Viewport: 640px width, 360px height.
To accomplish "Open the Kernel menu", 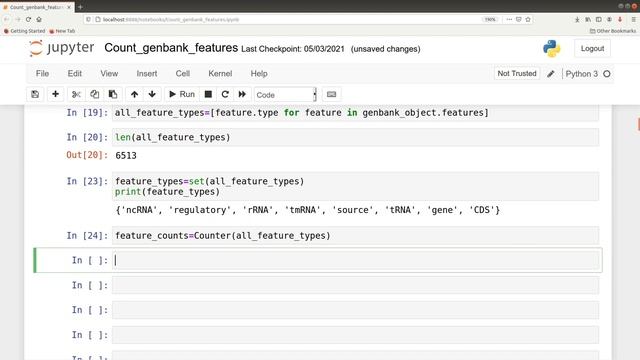I will tap(220, 74).
